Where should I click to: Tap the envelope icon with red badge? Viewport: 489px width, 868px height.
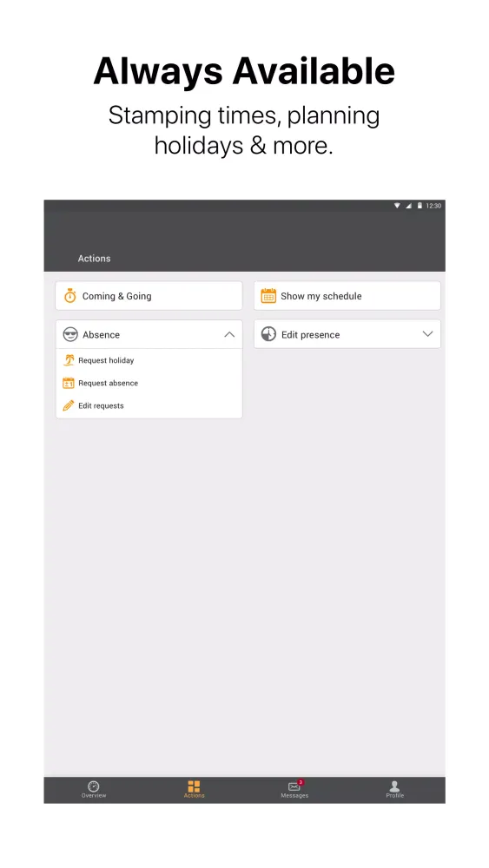(295, 786)
